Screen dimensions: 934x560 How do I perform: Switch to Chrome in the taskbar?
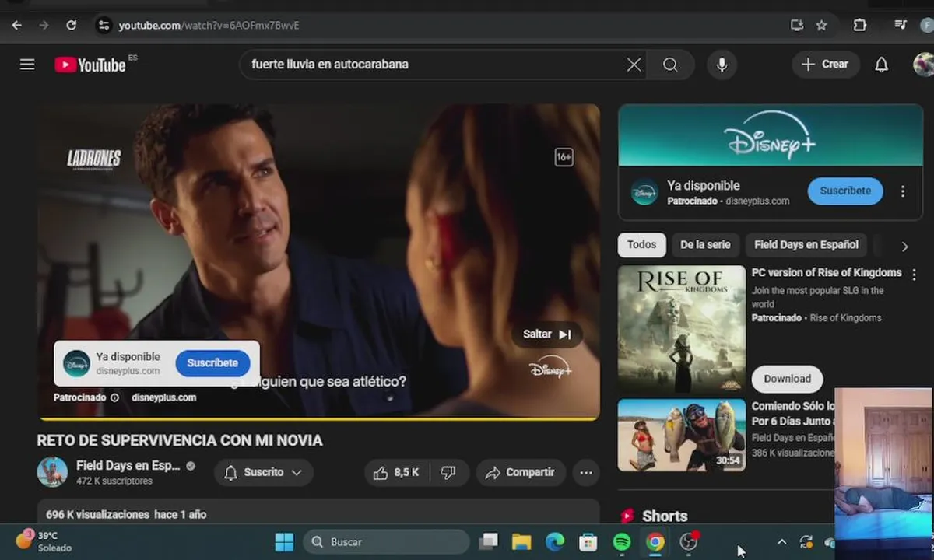point(655,541)
